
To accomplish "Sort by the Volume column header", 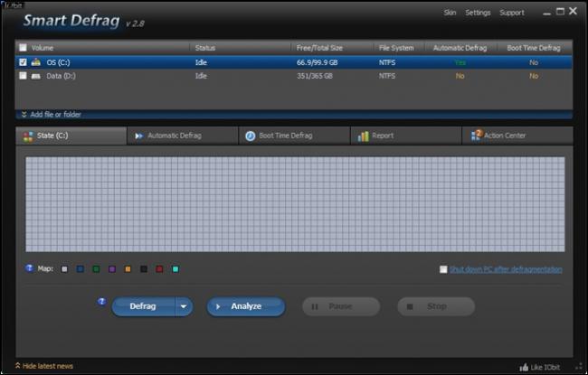I will 42,48.
